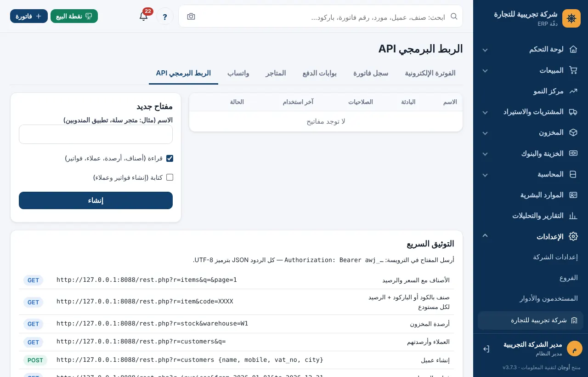
Task: Click the home icon for لوحة التحكم
Action: pyautogui.click(x=573, y=49)
